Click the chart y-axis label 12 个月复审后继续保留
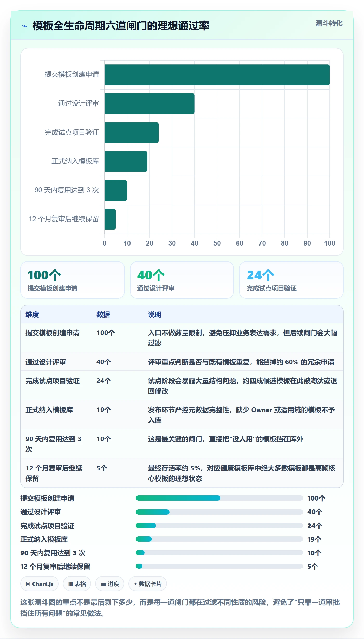Screen dimensions: 364x639 click(64, 219)
